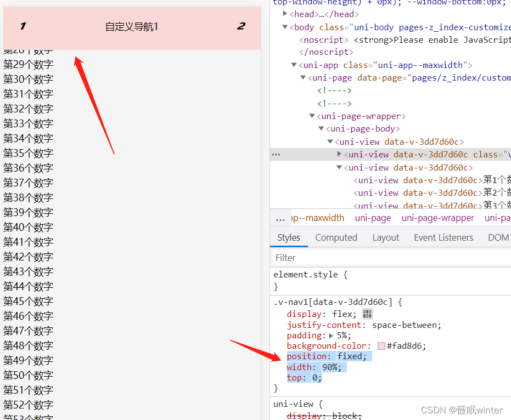Click the ellipsis beside the selected DOM row
This screenshot has width=511, height=420.
tap(276, 154)
